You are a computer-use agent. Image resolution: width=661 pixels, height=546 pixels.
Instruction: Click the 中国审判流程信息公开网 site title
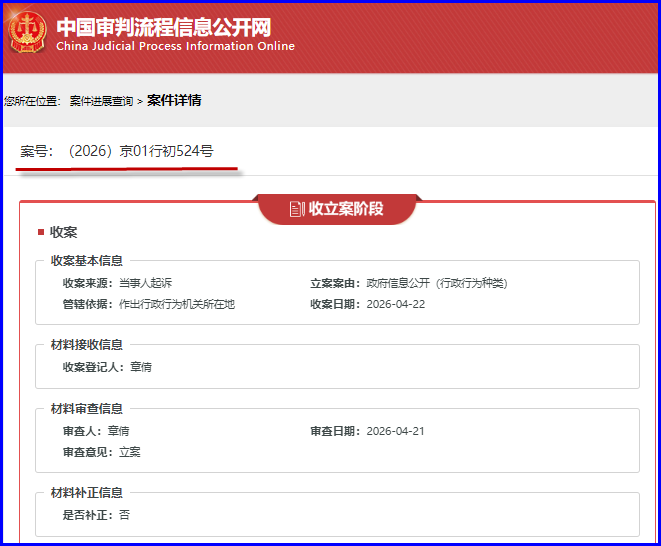coord(163,25)
